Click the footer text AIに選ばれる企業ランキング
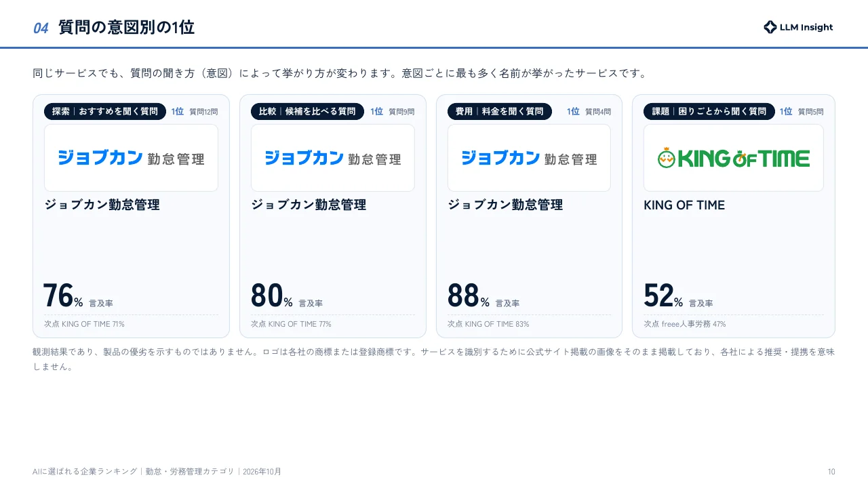868x488 pixels. click(x=85, y=472)
